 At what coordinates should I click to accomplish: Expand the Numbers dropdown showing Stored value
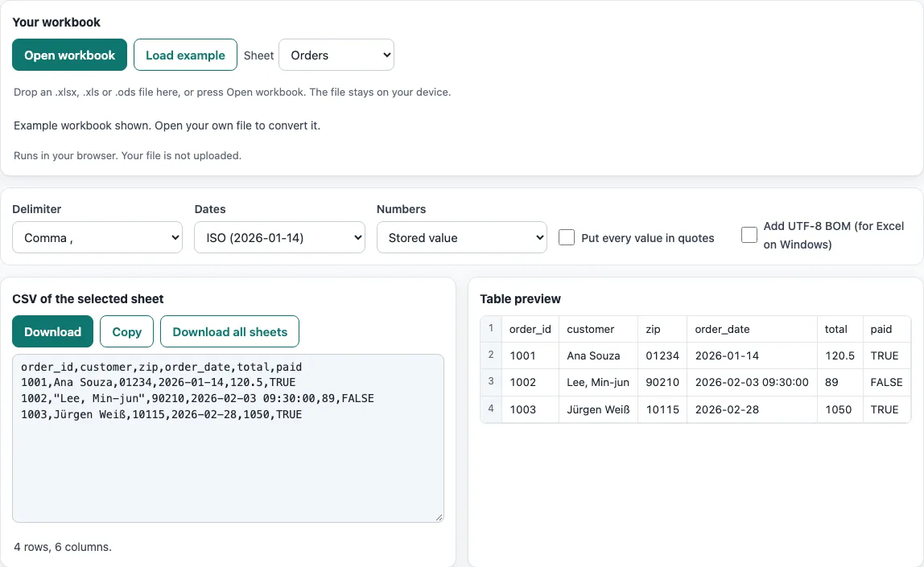461,237
